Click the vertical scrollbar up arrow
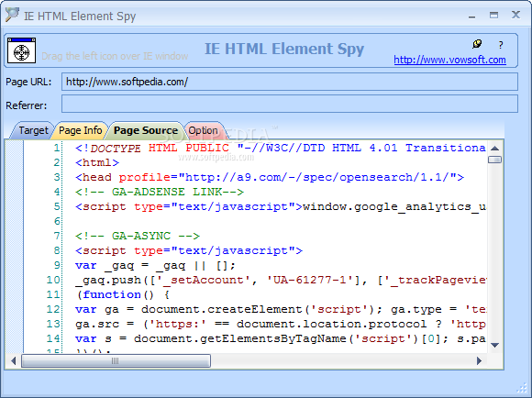This screenshot has height=398, width=532. 494,148
